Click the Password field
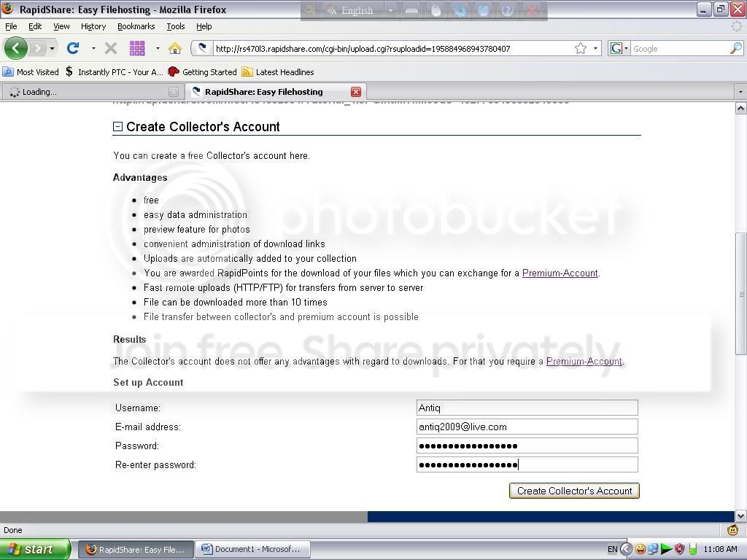This screenshot has height=560, width=747. click(527, 446)
